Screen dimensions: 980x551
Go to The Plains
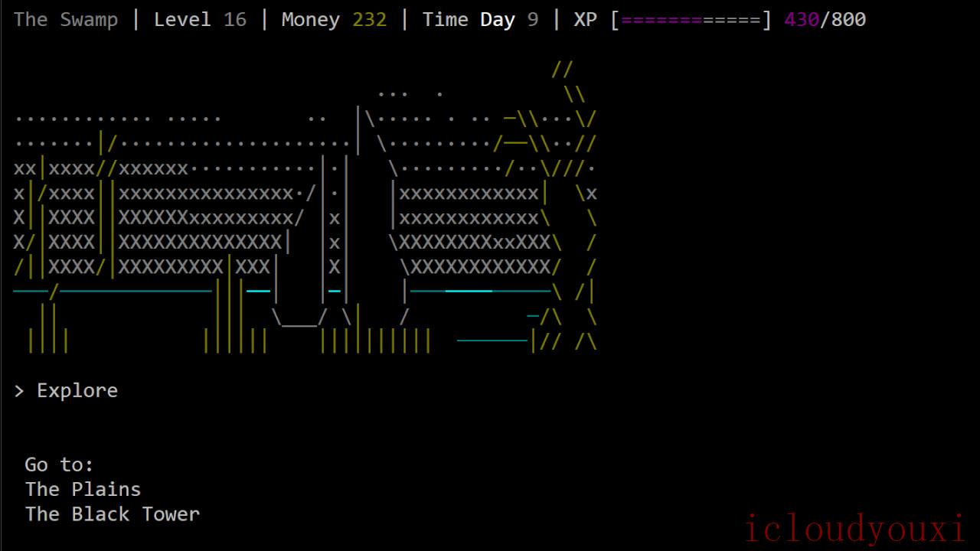click(83, 489)
